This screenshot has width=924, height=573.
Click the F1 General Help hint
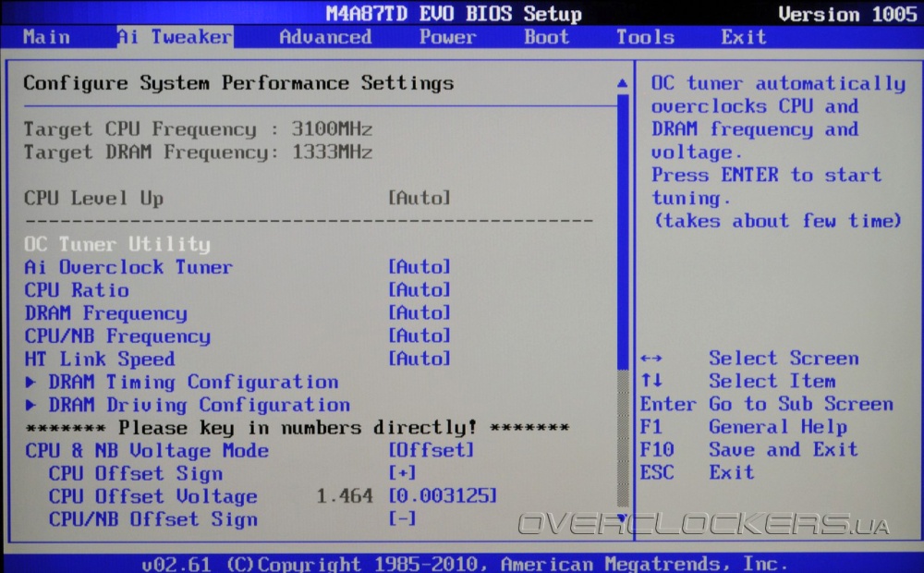[744, 426]
